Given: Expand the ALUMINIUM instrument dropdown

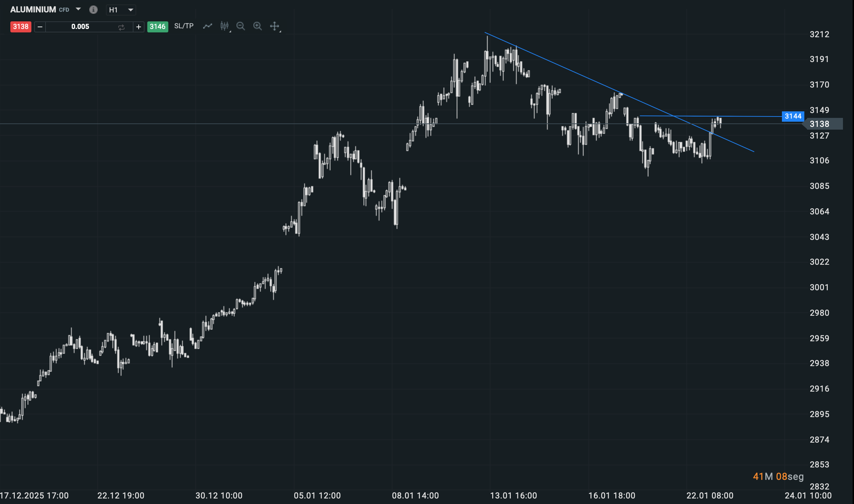Looking at the screenshot, I should pyautogui.click(x=78, y=9).
